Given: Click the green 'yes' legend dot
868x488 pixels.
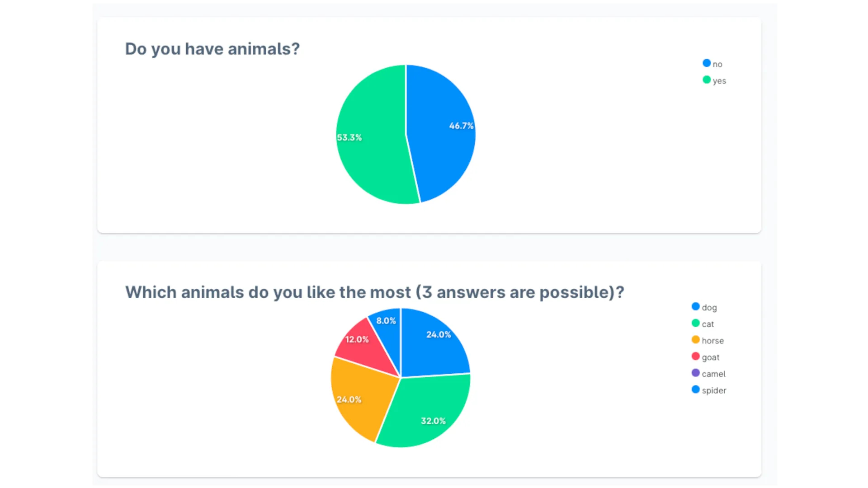Looking at the screenshot, I should [x=707, y=80].
